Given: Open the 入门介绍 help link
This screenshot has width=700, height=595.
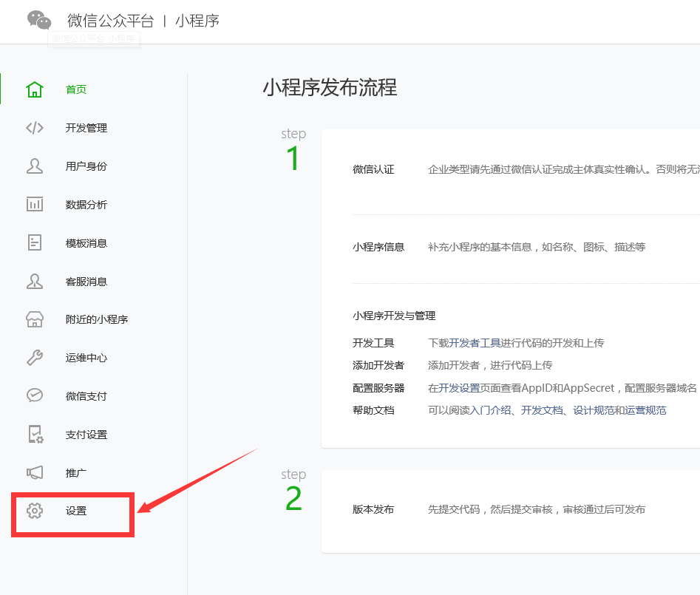Looking at the screenshot, I should 490,410.
